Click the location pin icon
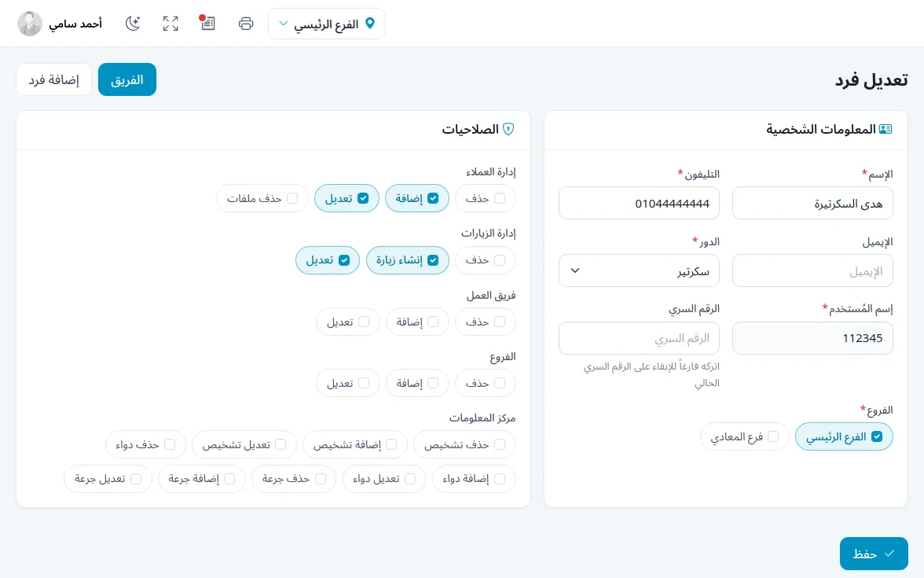The height and width of the screenshot is (578, 924). pos(370,24)
